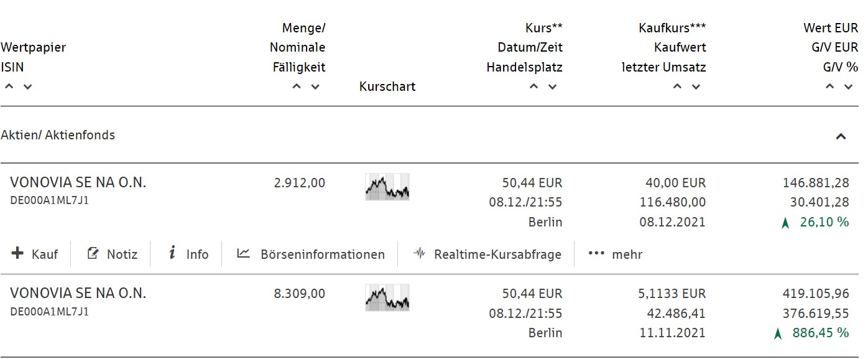Sort Kurs column ascending arrow
Image resolution: width=868 pixels, height=359 pixels.
point(533,86)
